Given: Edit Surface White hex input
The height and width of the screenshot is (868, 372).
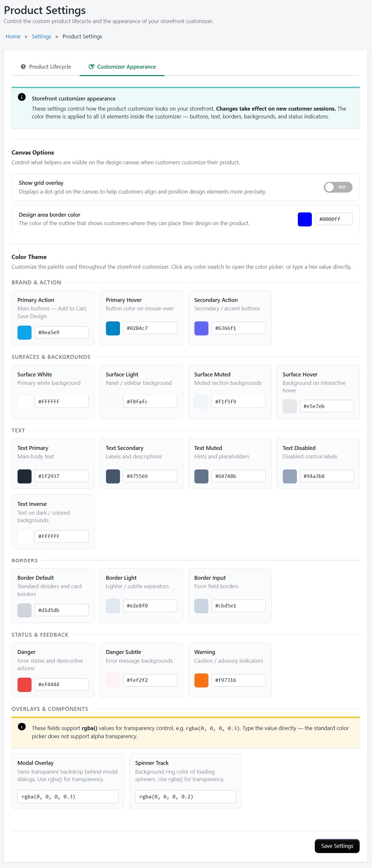Looking at the screenshot, I should click(x=61, y=402).
